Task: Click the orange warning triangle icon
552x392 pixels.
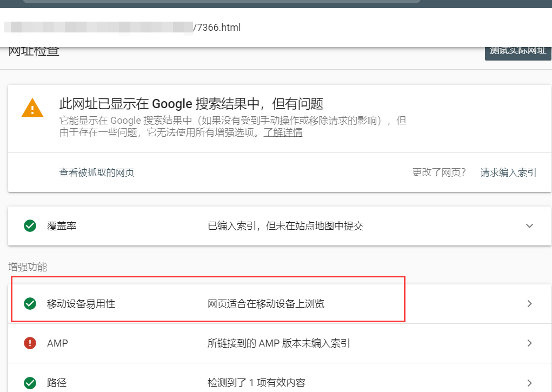Action: pyautogui.click(x=32, y=108)
